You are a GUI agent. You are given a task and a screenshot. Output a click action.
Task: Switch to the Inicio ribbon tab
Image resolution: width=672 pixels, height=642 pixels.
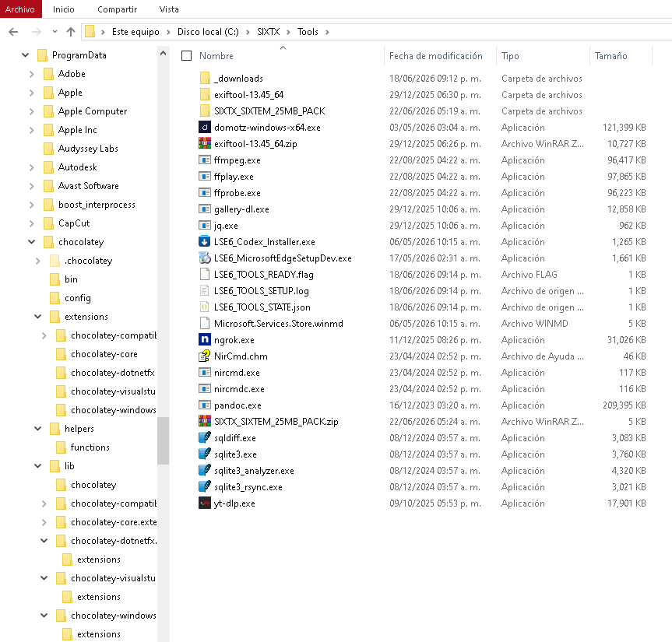(63, 9)
